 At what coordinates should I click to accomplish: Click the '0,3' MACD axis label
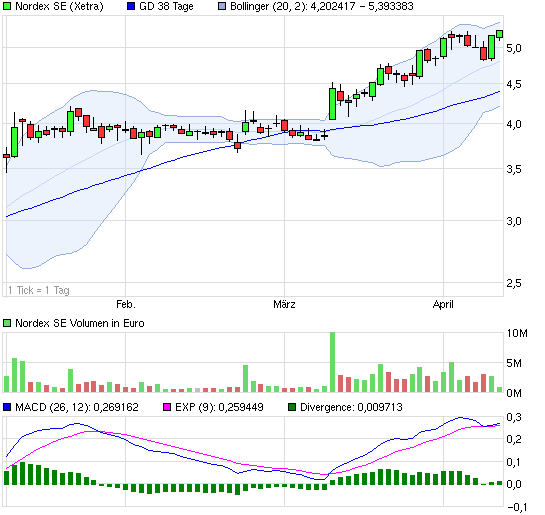(514, 417)
